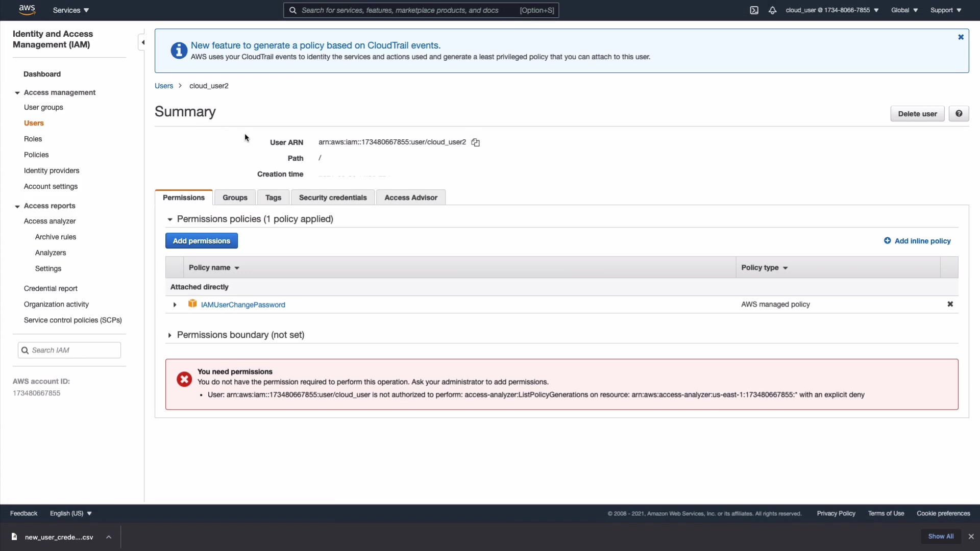Click the Add permissions button
This screenshot has height=551, width=980.
click(x=201, y=241)
